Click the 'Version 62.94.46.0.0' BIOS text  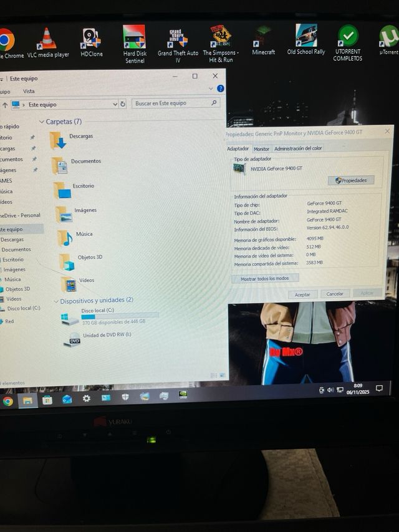[x=327, y=227]
